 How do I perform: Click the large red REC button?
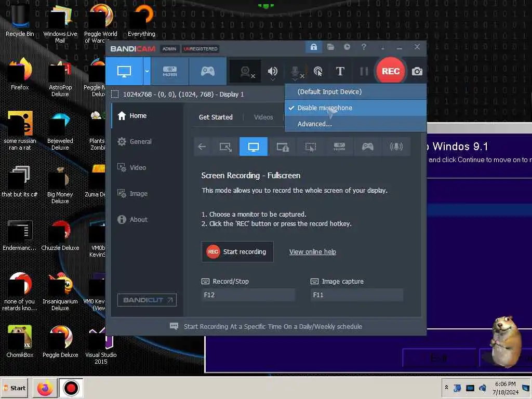click(x=391, y=71)
